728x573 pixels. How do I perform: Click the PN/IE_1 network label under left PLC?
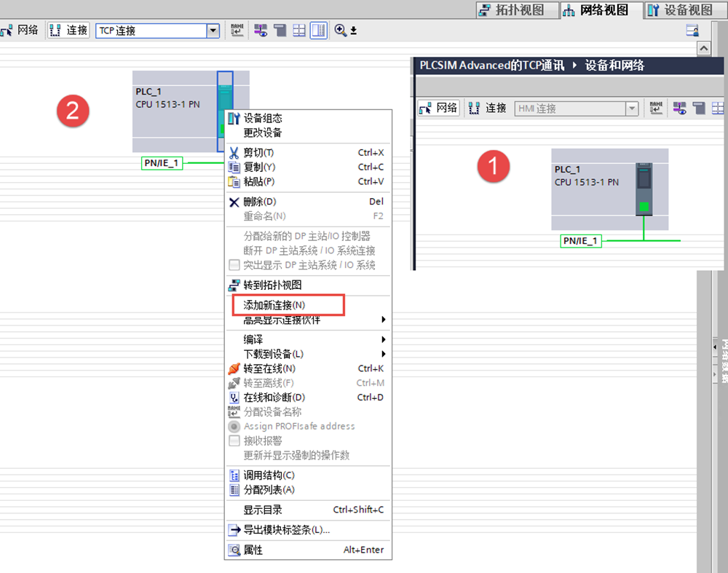coord(161,163)
